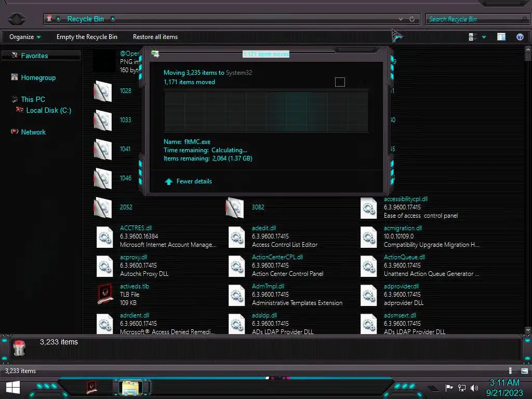Image resolution: width=532 pixels, height=399 pixels.
Task: Click Restore all items
Action: click(x=155, y=37)
